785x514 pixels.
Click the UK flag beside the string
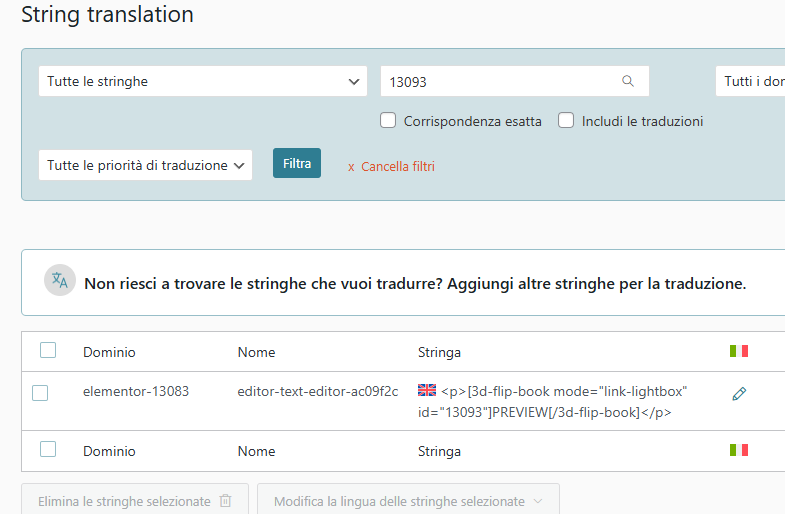coord(427,391)
